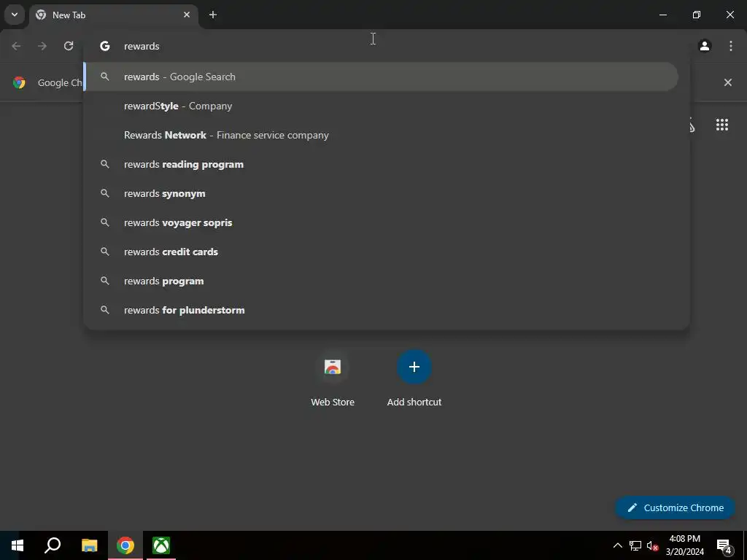Viewport: 747px width, 560px height.
Task: Open Windows taskbar search
Action: tap(53, 545)
